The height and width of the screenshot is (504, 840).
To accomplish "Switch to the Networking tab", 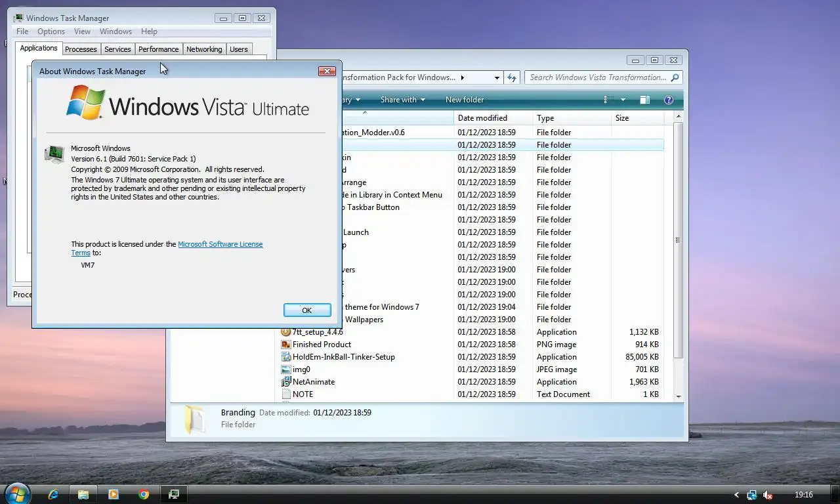I will [204, 49].
